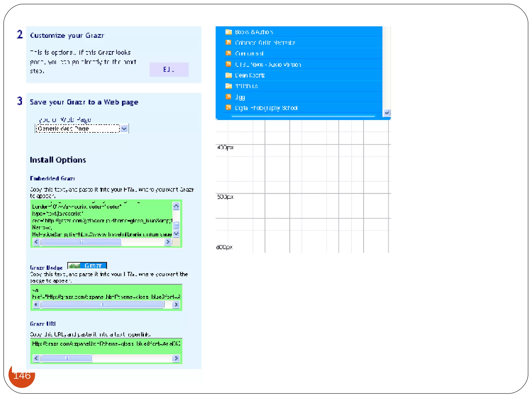Click the Grazr badge image

coord(87,265)
